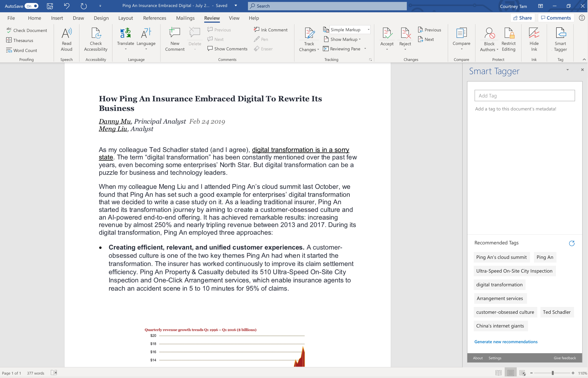
Task: Expand Reviewing Pane dropdown arrow
Action: [x=365, y=49]
